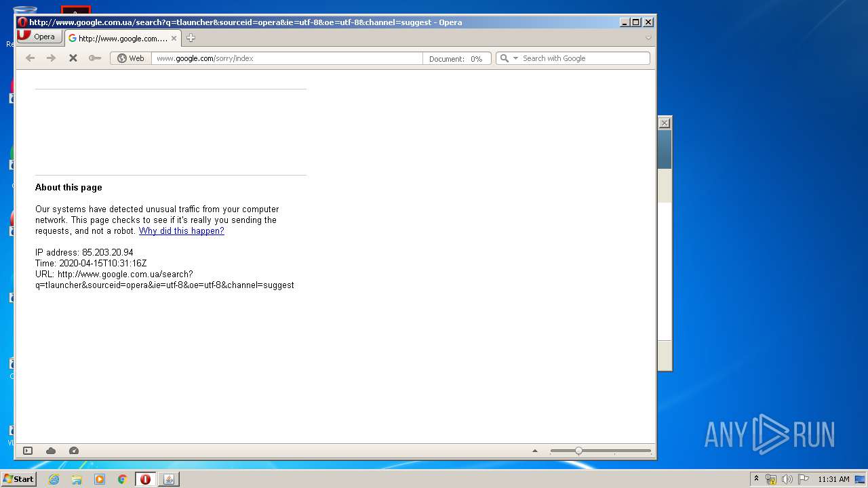The height and width of the screenshot is (488, 868).
Task: Toggle the Opera panels icon in the status bar
Action: [x=28, y=451]
